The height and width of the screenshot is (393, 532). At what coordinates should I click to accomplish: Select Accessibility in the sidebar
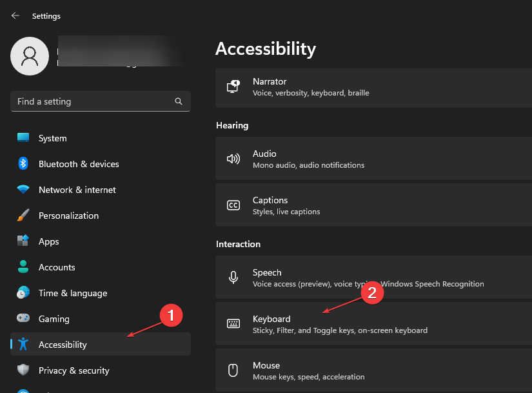63,345
